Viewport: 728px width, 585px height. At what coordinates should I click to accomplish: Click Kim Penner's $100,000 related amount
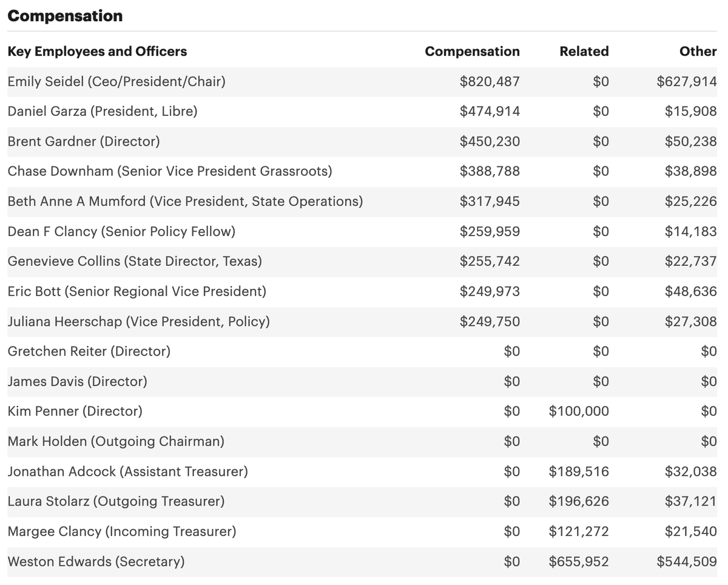pyautogui.click(x=579, y=411)
